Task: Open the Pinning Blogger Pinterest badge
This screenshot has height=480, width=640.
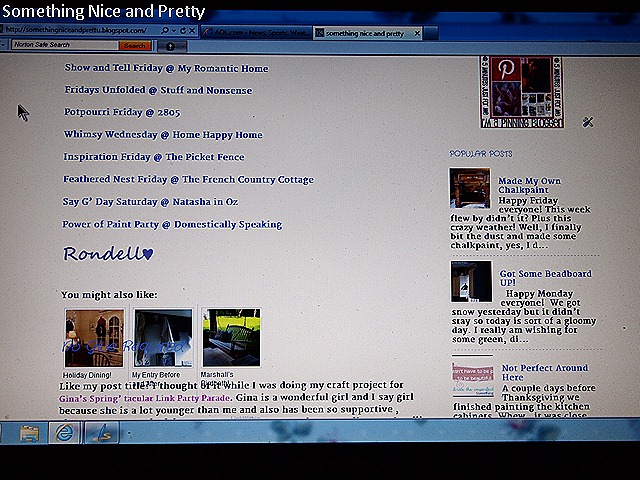Action: pyautogui.click(x=522, y=92)
